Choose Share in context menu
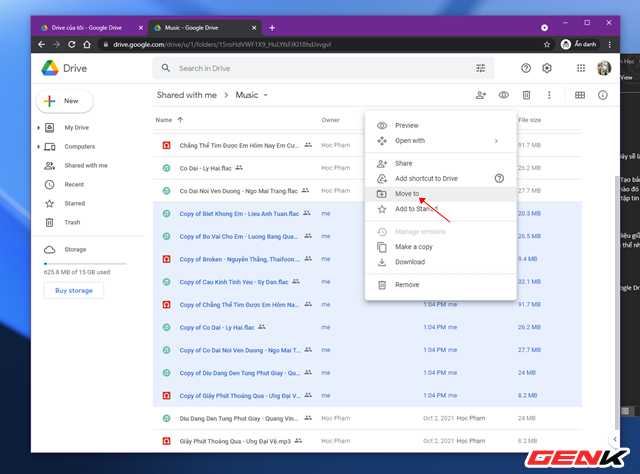The image size is (640, 474). coord(441,163)
